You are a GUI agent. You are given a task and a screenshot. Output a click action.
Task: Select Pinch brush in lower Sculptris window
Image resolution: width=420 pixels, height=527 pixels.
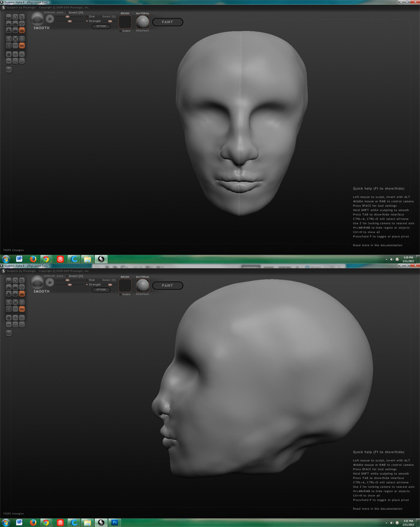(x=16, y=294)
